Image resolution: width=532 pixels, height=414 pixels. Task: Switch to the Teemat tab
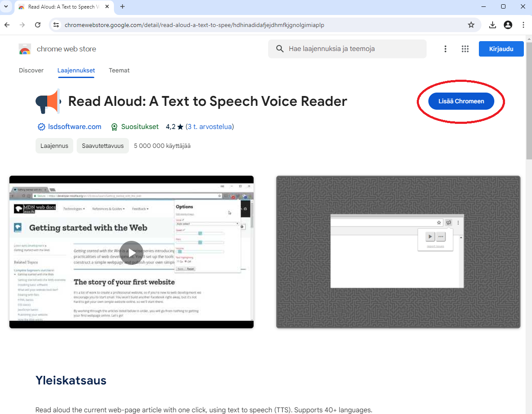[x=119, y=70]
